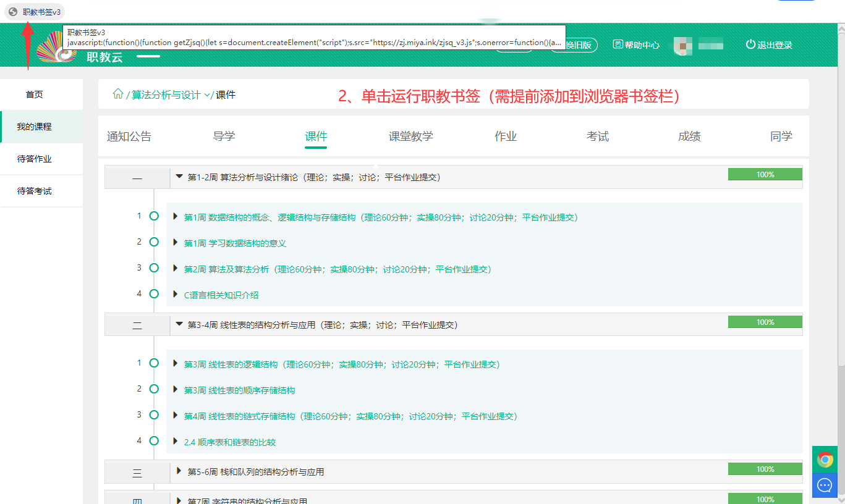Click section number 一 label
845x504 pixels.
137,178
